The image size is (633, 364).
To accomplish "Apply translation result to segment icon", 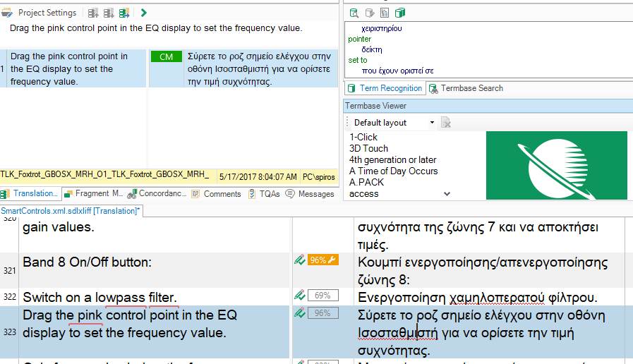I will point(124,13).
